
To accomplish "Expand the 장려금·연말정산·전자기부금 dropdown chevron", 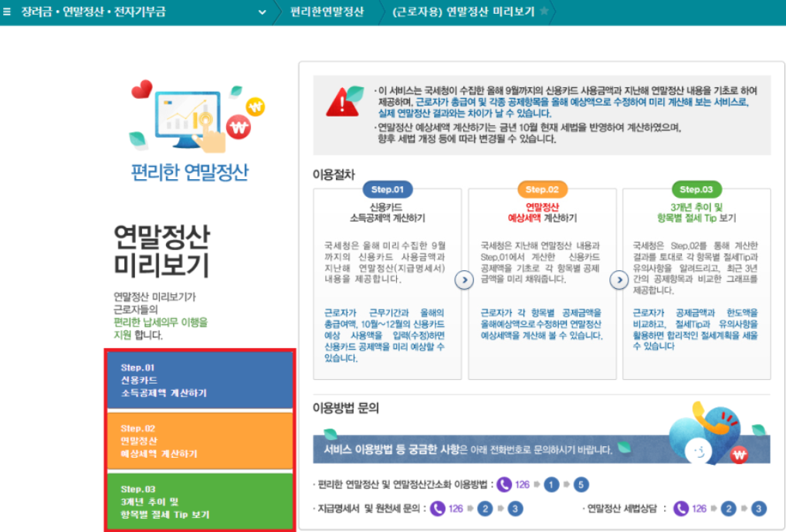I will pos(262,12).
